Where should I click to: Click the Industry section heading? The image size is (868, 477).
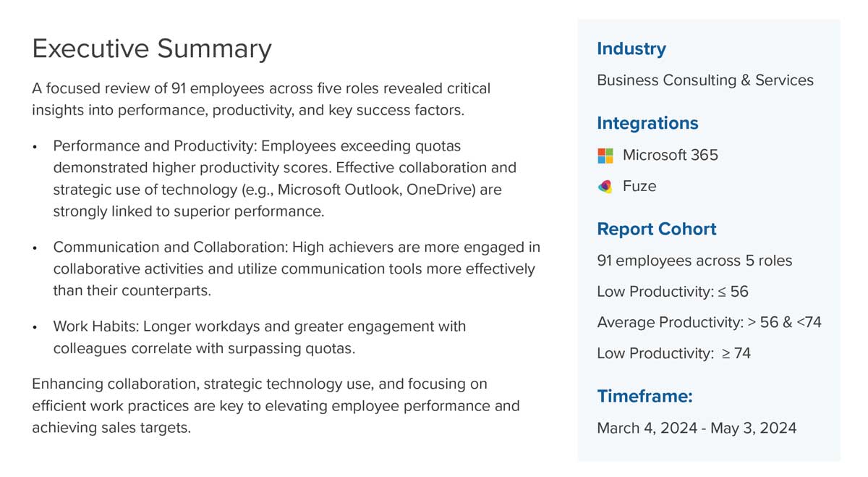tap(631, 49)
